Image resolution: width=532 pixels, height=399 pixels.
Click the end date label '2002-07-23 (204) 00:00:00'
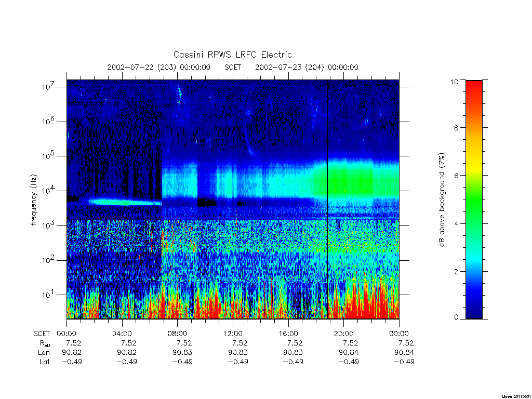pyautogui.click(x=307, y=67)
